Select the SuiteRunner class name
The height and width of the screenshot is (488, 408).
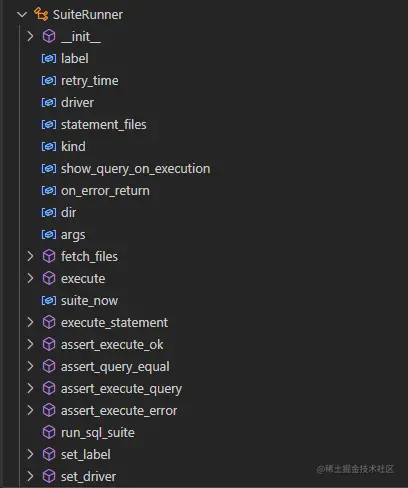[88, 15]
